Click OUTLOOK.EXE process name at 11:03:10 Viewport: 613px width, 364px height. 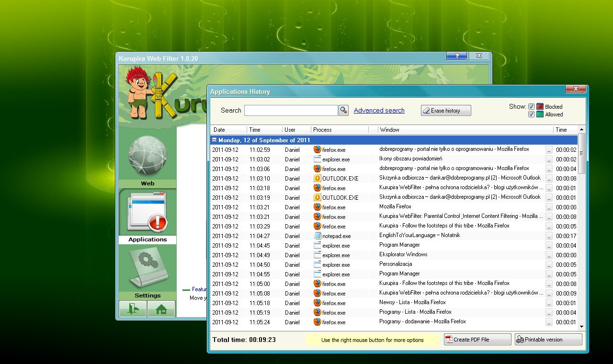click(x=340, y=179)
